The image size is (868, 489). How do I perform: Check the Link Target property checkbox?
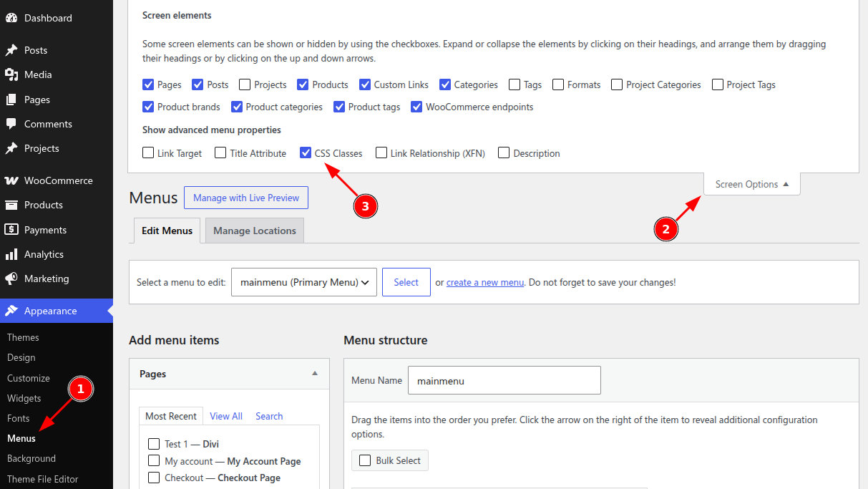(148, 152)
